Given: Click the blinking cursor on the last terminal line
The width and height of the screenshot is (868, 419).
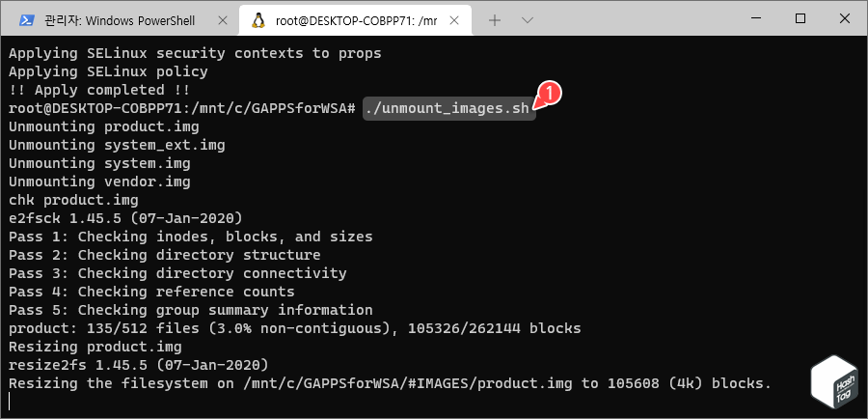Looking at the screenshot, I should pos(10,401).
